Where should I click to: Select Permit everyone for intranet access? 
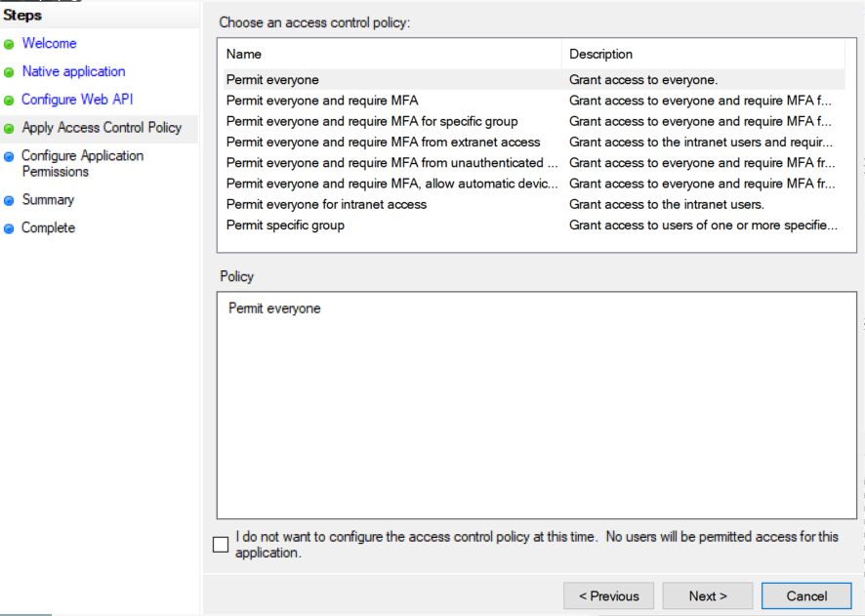326,204
